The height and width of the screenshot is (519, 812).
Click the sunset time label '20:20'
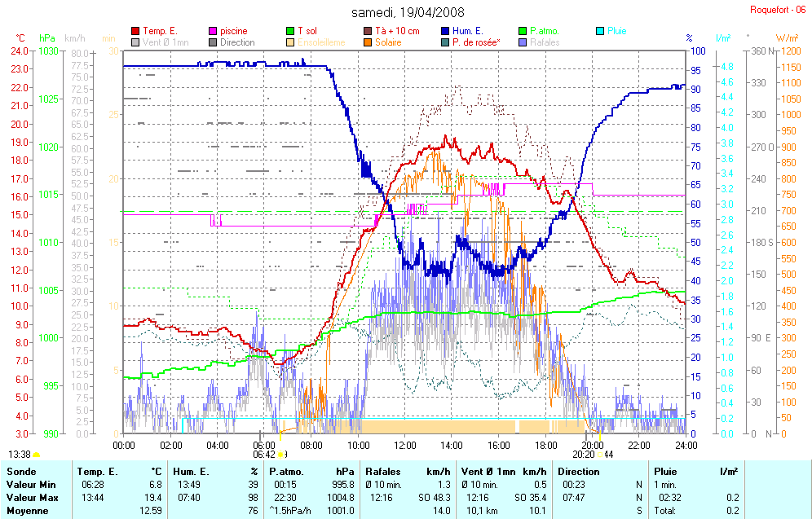(584, 455)
